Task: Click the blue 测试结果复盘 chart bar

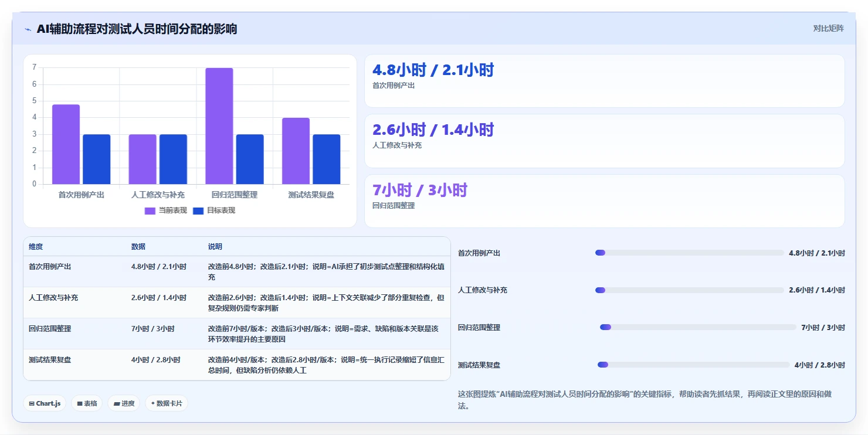Action: 326,159
